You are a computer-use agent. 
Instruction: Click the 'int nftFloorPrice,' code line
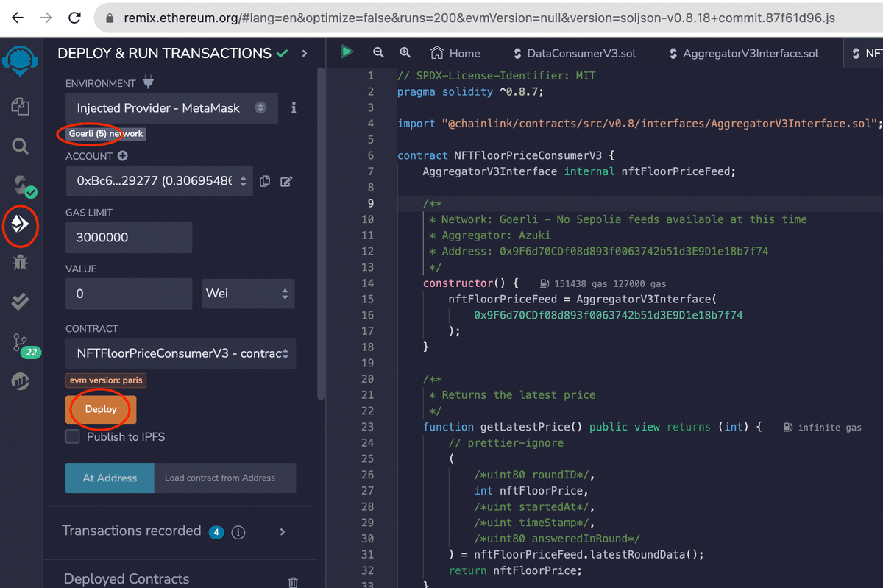[x=531, y=491]
